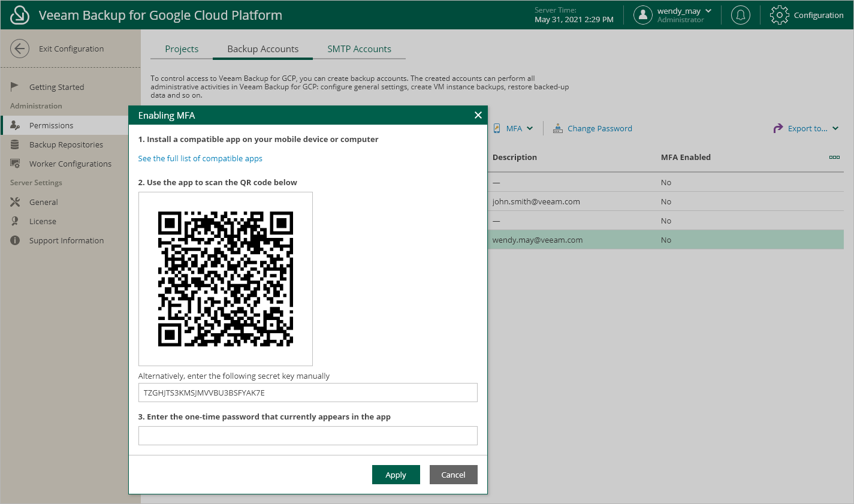Open the column chooser icon in table header
The height and width of the screenshot is (504, 854).
pyautogui.click(x=834, y=157)
